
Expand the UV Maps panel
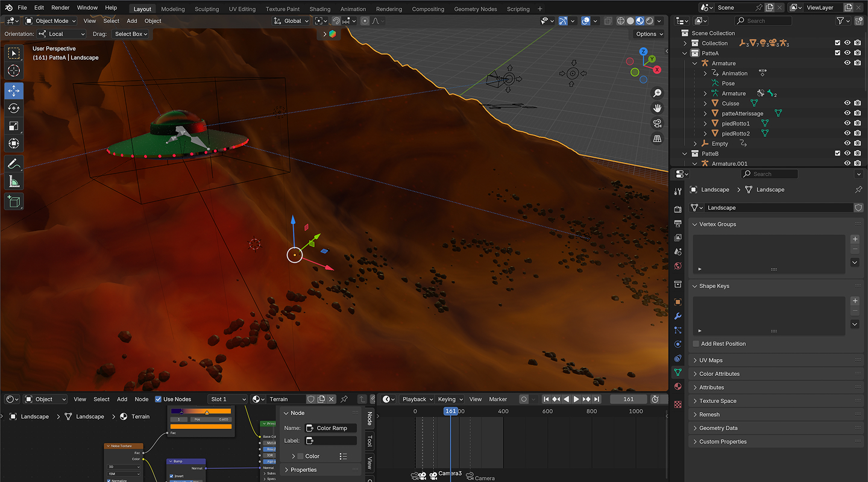click(x=711, y=360)
